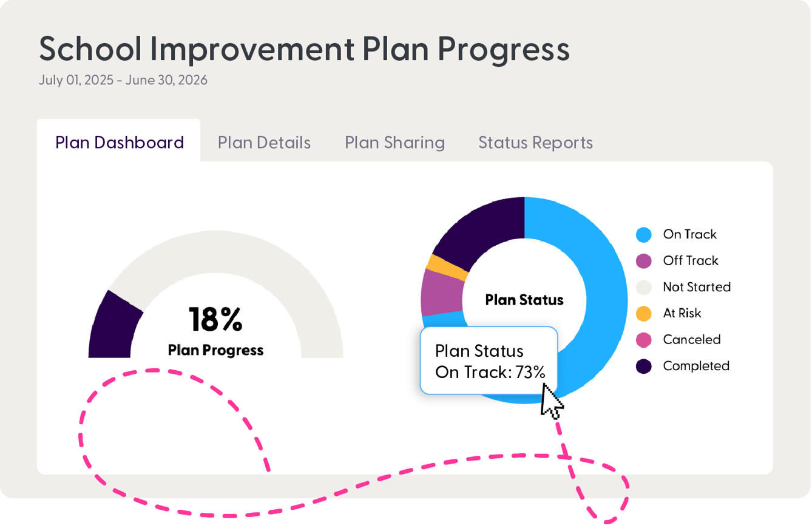This screenshot has height=531, width=812.
Task: Click the On Track legend color dot
Action: 643,234
